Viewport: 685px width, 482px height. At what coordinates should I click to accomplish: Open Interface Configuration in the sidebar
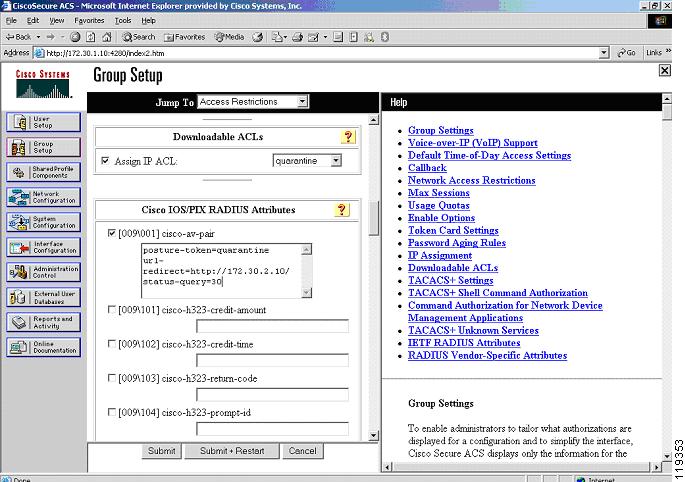tap(44, 247)
